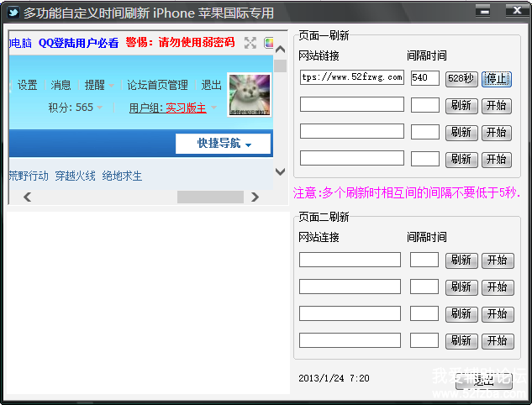532x405 pixels.
Task: Click fourth URL field in 页面二刷新
Action: click(x=350, y=340)
